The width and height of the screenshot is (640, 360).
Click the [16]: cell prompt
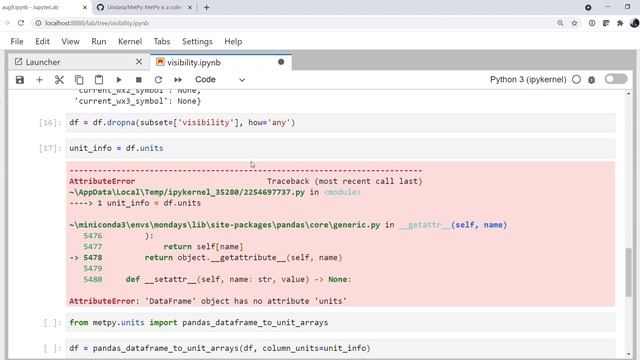[x=50, y=123]
